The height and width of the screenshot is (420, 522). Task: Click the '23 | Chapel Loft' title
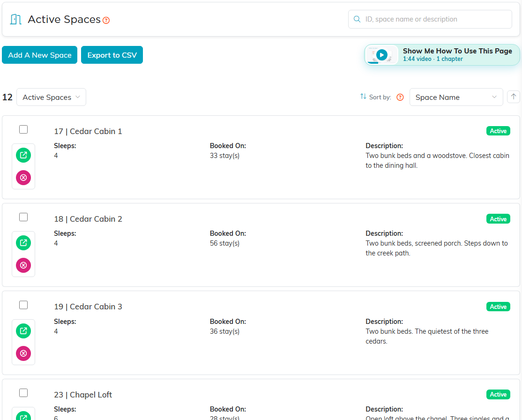(x=83, y=395)
